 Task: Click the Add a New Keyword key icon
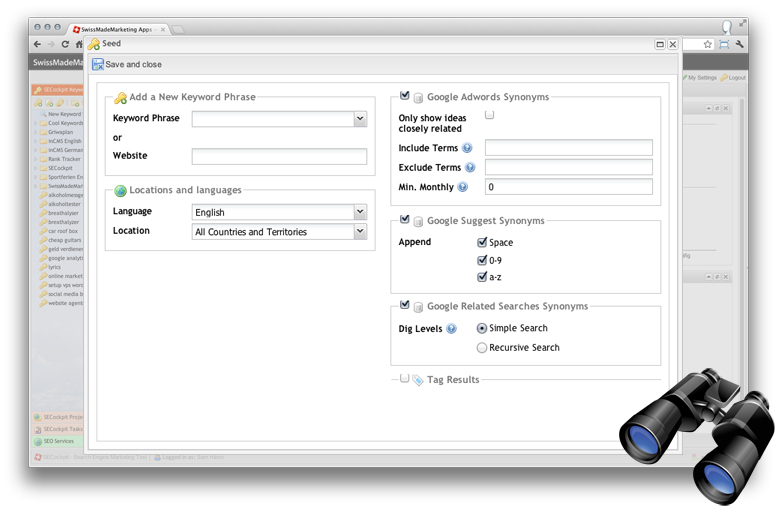[x=120, y=98]
